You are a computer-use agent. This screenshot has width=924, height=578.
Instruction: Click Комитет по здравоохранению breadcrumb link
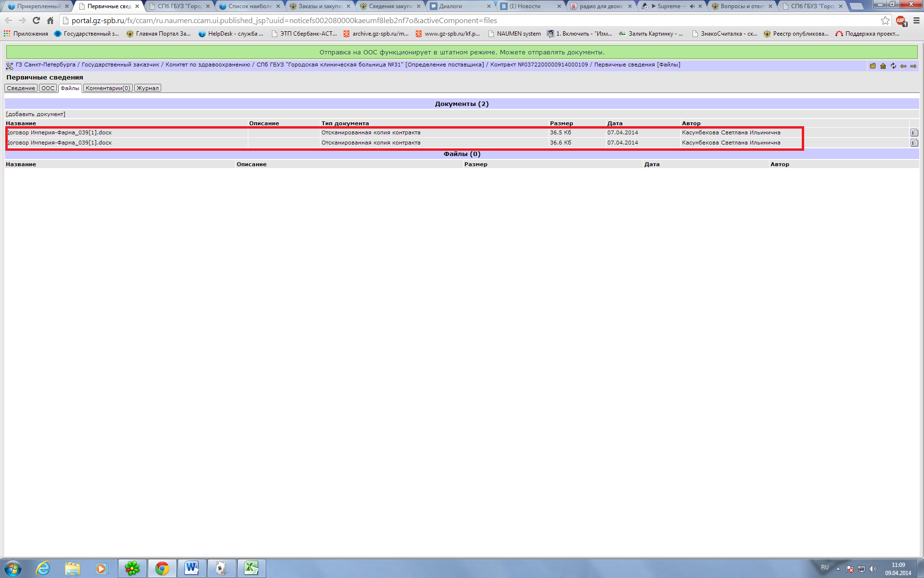point(207,65)
